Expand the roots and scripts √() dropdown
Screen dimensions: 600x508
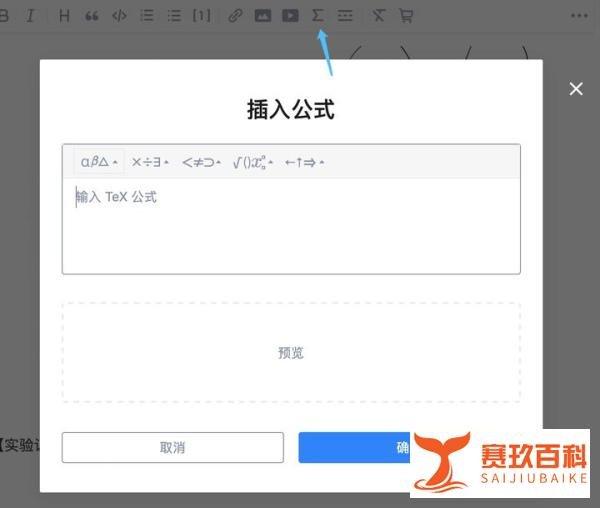(253, 162)
